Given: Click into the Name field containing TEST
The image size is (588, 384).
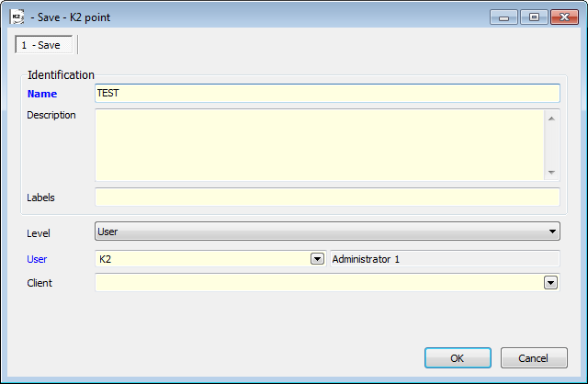Looking at the screenshot, I should [327, 93].
